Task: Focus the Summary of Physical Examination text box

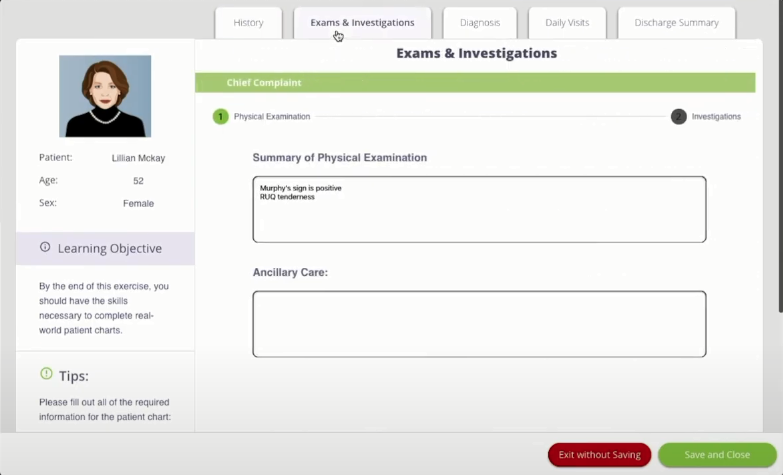Action: (x=479, y=209)
